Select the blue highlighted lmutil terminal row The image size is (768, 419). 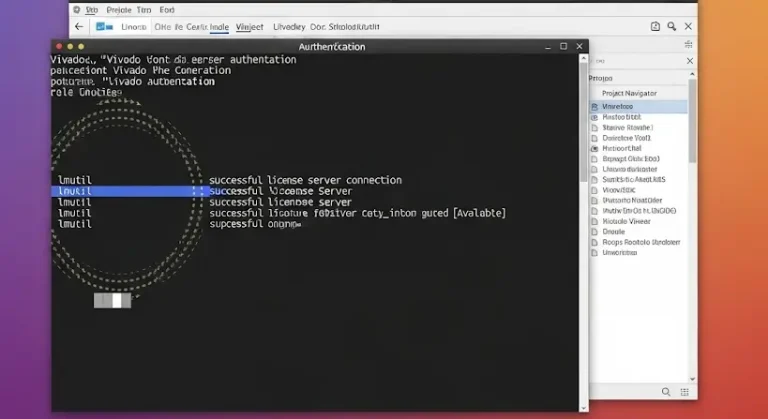[130, 191]
